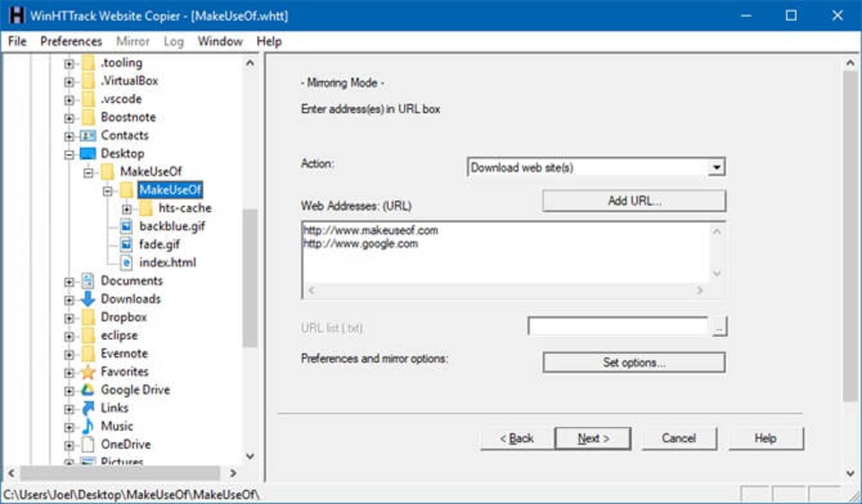Click the Set options button
Image resolution: width=862 pixels, height=504 pixels.
(x=633, y=362)
